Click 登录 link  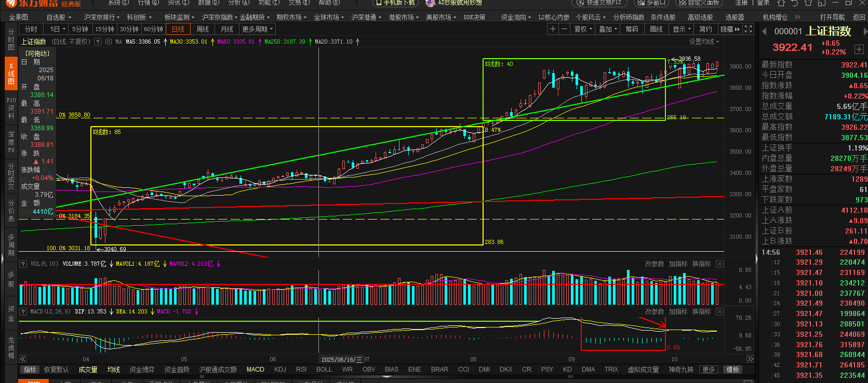pos(763,3)
